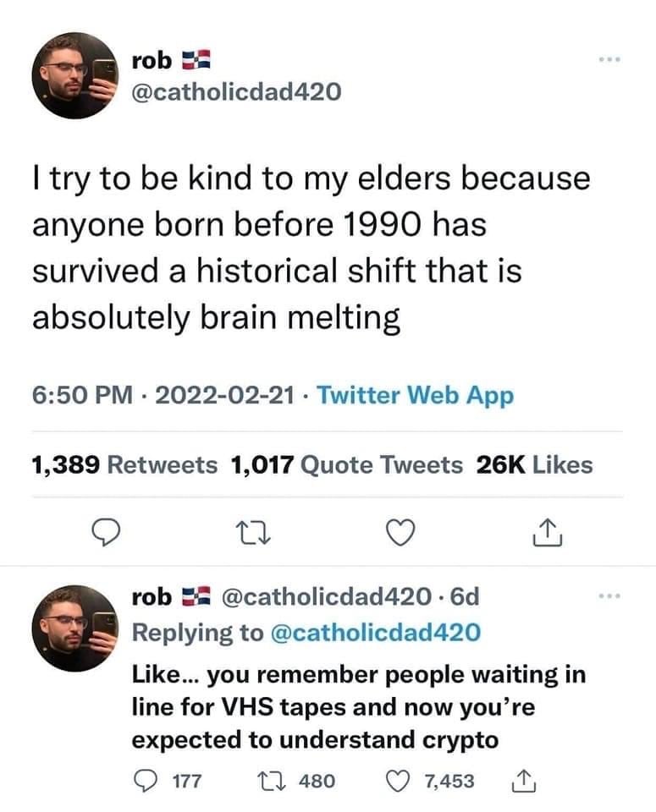This screenshot has width=656, height=812.
Task: Open rob's profile picture on main tweet
Action: (75, 75)
